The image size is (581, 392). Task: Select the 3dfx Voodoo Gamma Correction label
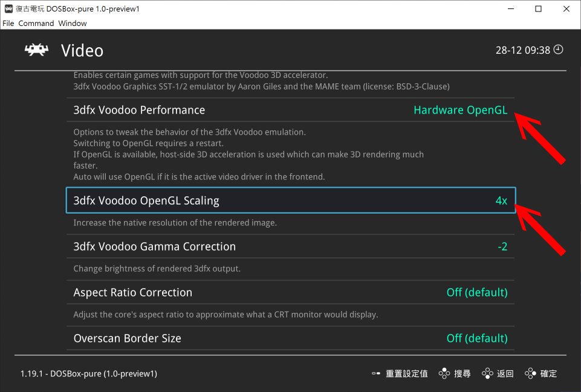[x=154, y=246]
